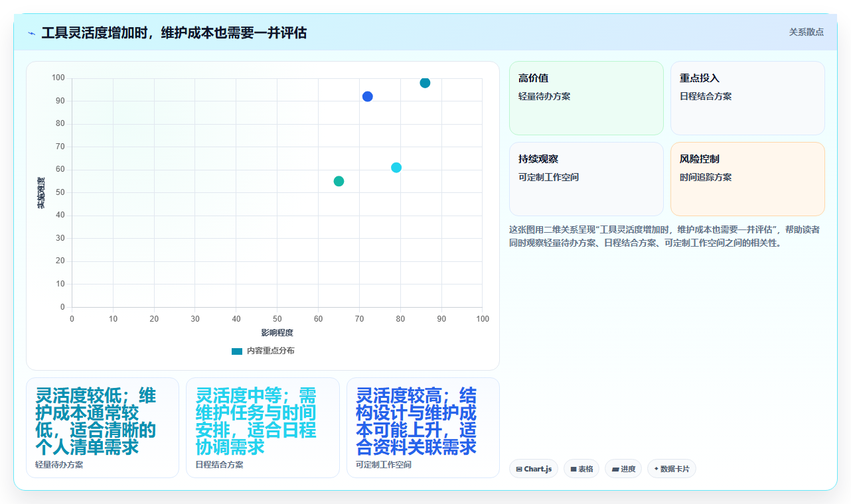Open the 重点投入 card
851x504 pixels.
click(x=747, y=98)
